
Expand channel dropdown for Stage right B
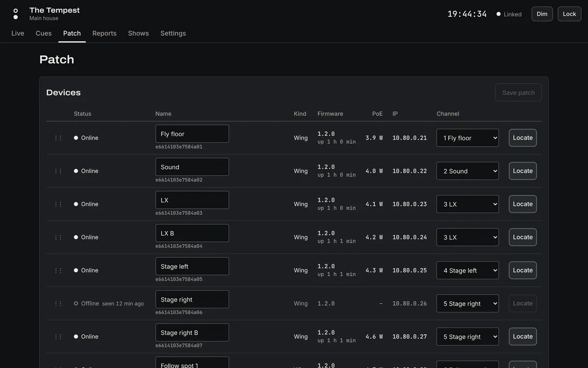click(467, 337)
